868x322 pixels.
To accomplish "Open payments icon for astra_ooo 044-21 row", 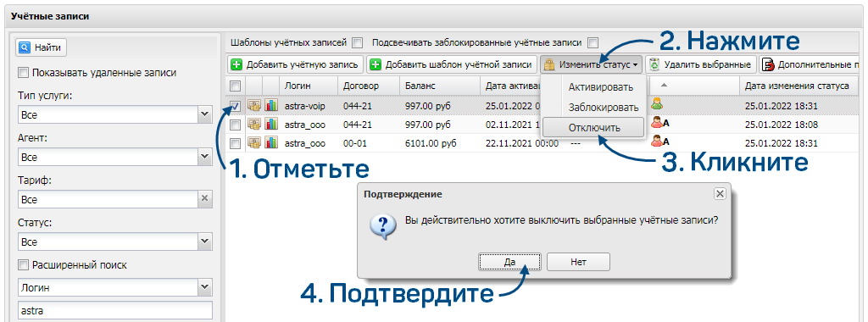I will (254, 124).
